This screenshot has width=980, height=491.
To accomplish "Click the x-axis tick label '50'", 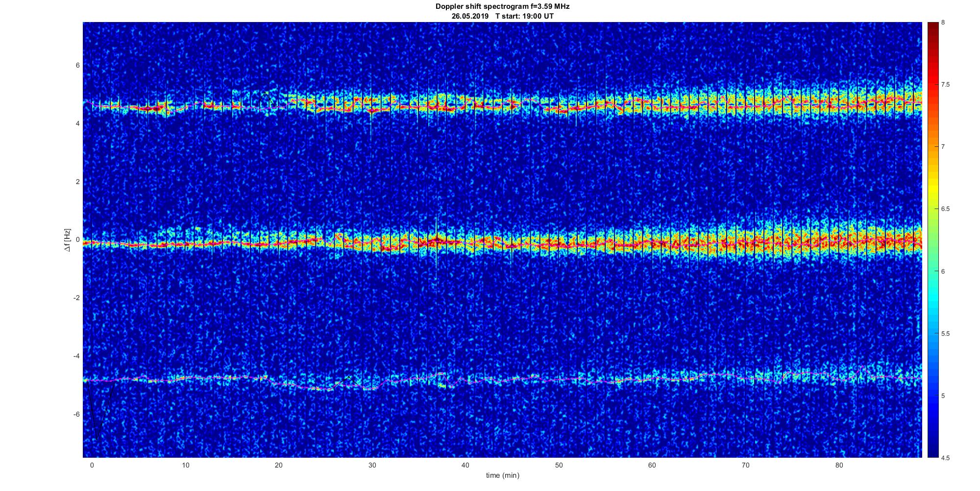I will [x=559, y=465].
